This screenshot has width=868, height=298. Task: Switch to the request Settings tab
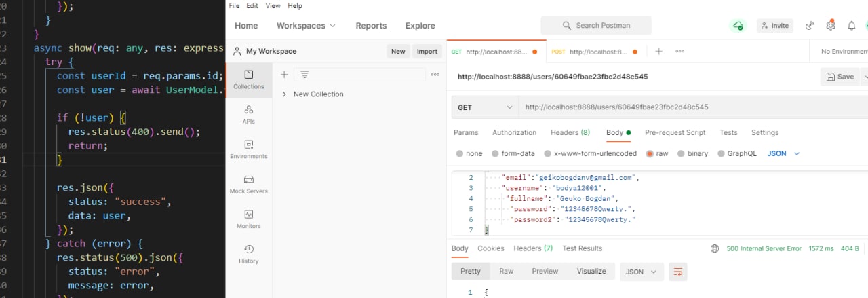765,132
